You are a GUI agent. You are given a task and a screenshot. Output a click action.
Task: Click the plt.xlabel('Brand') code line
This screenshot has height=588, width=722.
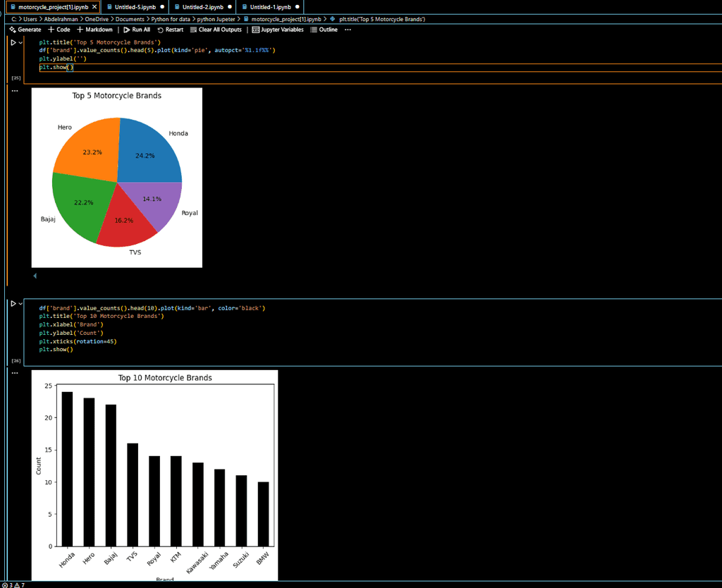tap(71, 324)
